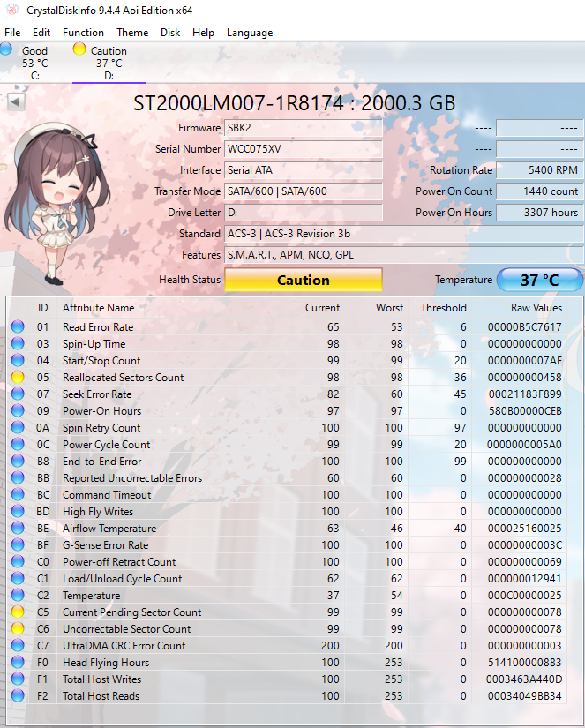Click the status orb for Total Host Reads
585x728 pixels.
tap(18, 695)
